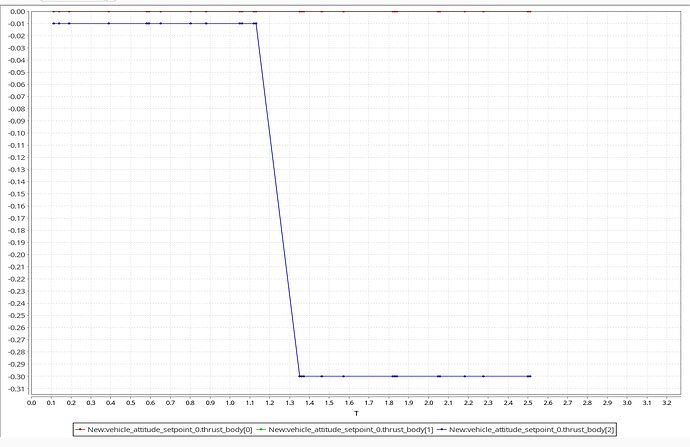Click the -0.15 tick on the y-axis
This screenshot has width=690, height=447.
[15, 194]
